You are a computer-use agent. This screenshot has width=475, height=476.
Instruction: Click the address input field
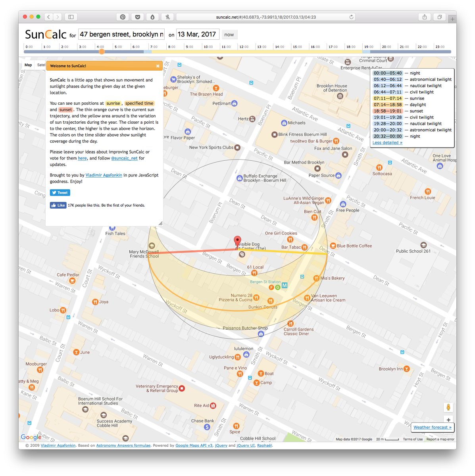click(x=121, y=35)
